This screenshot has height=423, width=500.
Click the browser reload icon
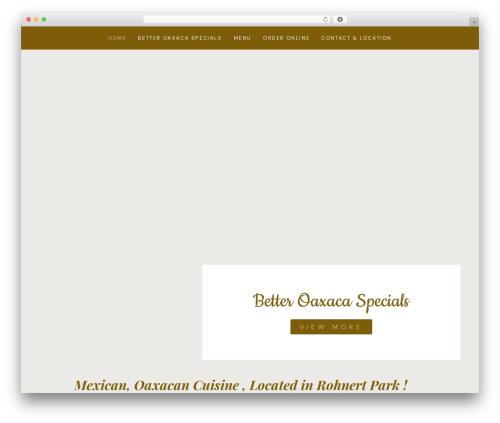[325, 20]
